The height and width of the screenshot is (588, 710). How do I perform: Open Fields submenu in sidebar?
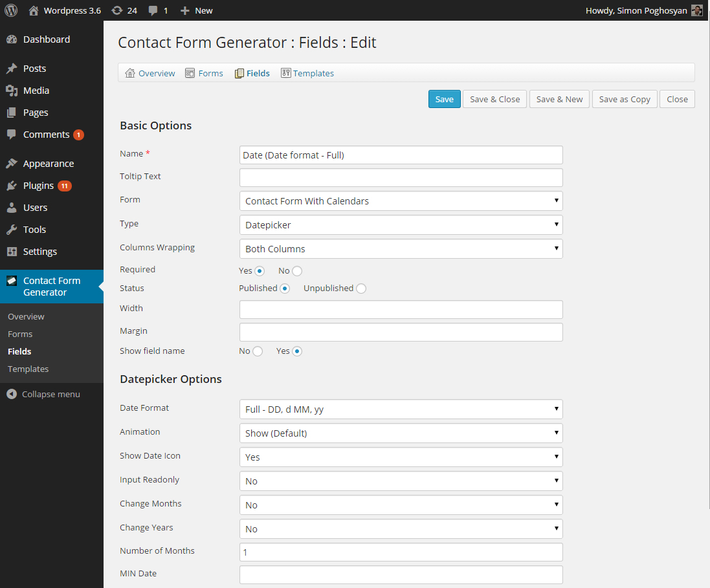[19, 352]
